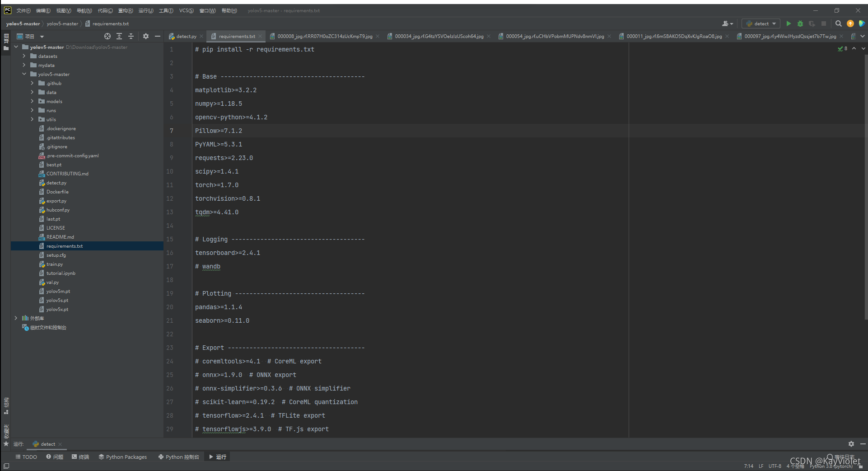
Task: Expand the utils folder
Action: [x=32, y=119]
